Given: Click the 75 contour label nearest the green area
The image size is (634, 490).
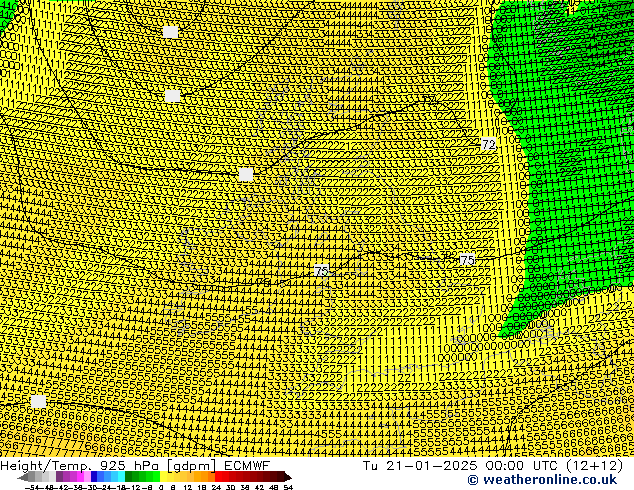Looking at the screenshot, I should [467, 260].
